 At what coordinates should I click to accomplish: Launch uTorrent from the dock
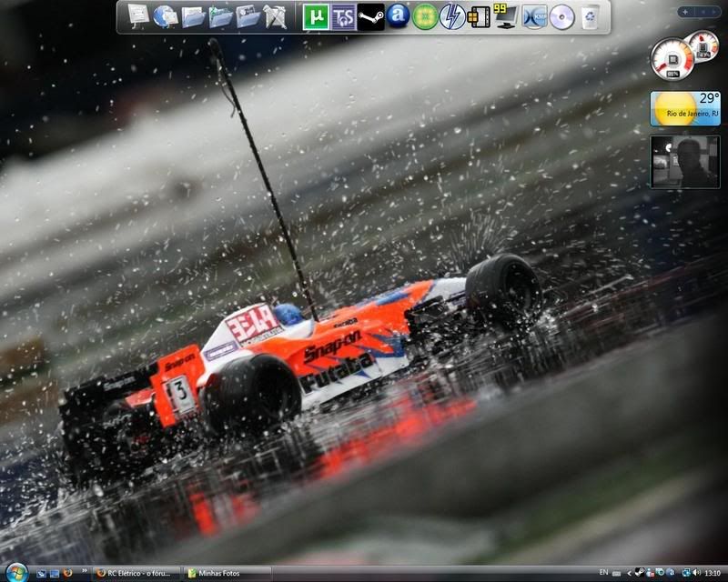coord(316,17)
